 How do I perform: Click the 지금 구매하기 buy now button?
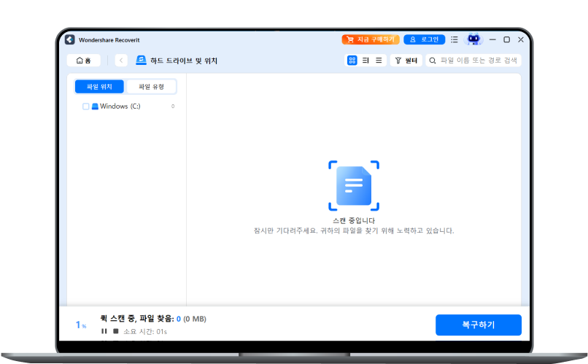(x=369, y=39)
